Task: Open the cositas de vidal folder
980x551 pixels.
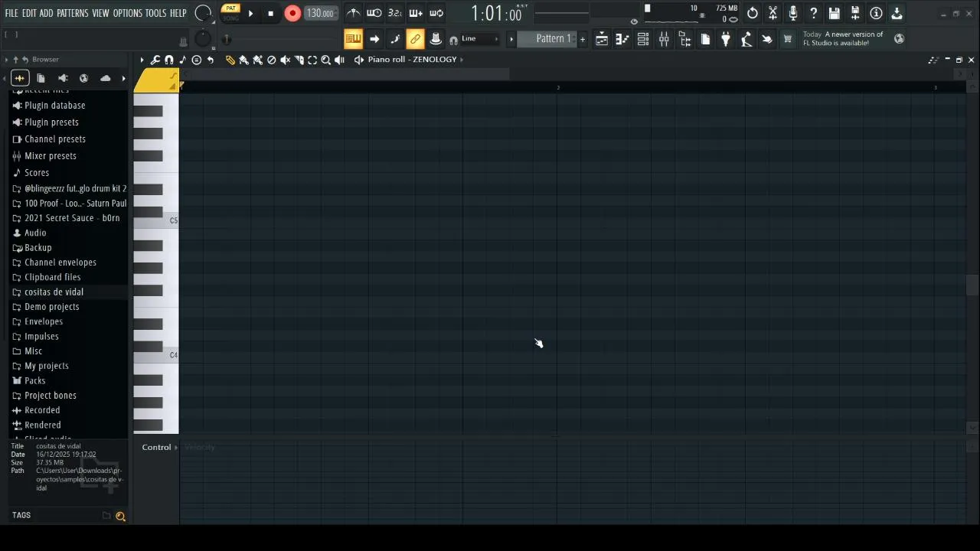Action: click(54, 292)
